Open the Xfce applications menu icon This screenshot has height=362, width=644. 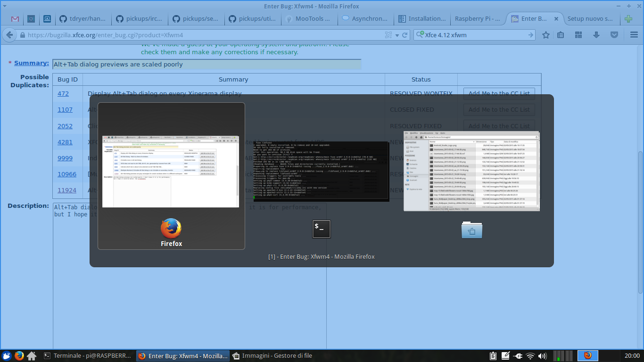click(7, 356)
